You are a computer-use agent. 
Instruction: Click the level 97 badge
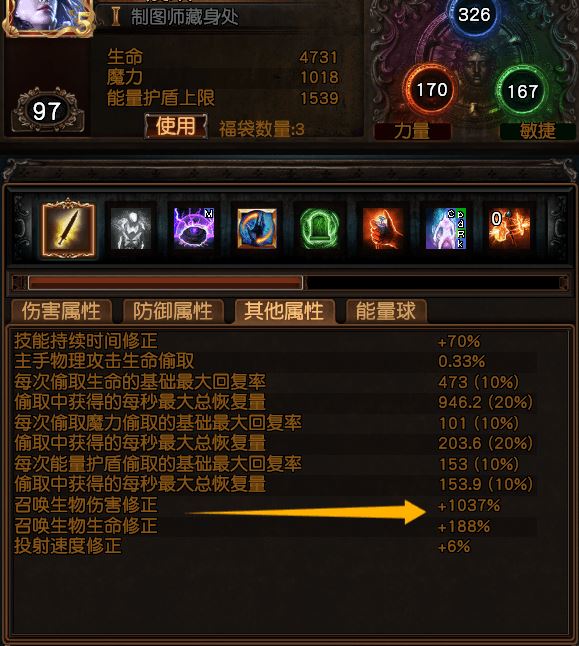click(47, 111)
